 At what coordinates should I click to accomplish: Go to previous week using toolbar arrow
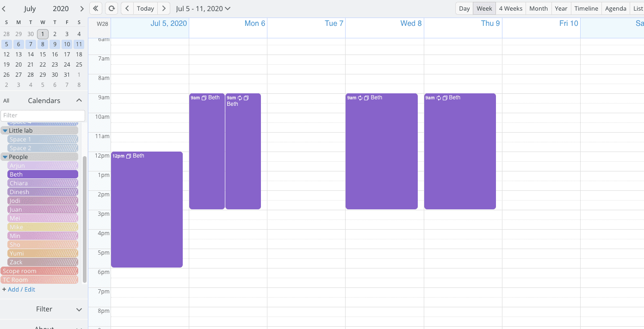127,8
